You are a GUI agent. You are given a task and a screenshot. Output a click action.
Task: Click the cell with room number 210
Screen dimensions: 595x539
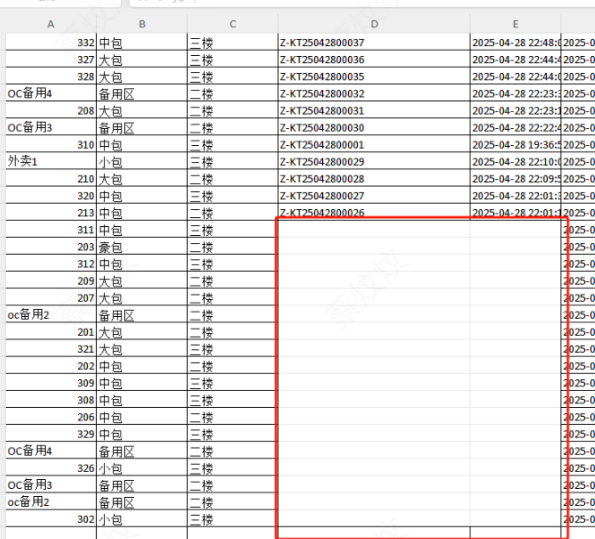click(51, 179)
